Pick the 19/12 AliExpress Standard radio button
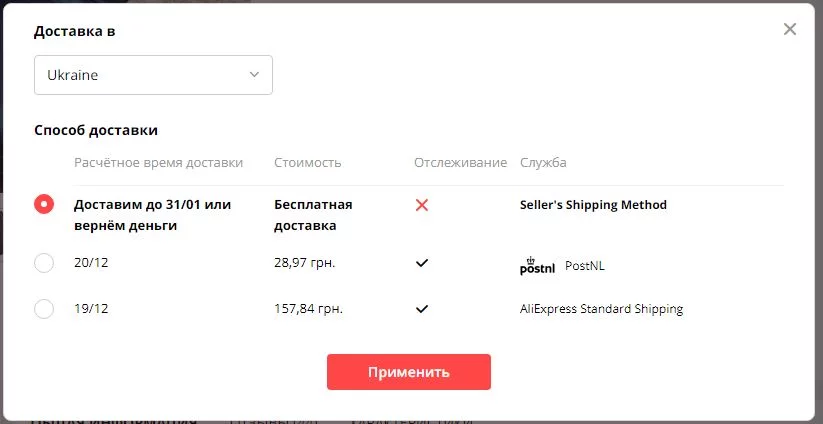 pos(44,309)
